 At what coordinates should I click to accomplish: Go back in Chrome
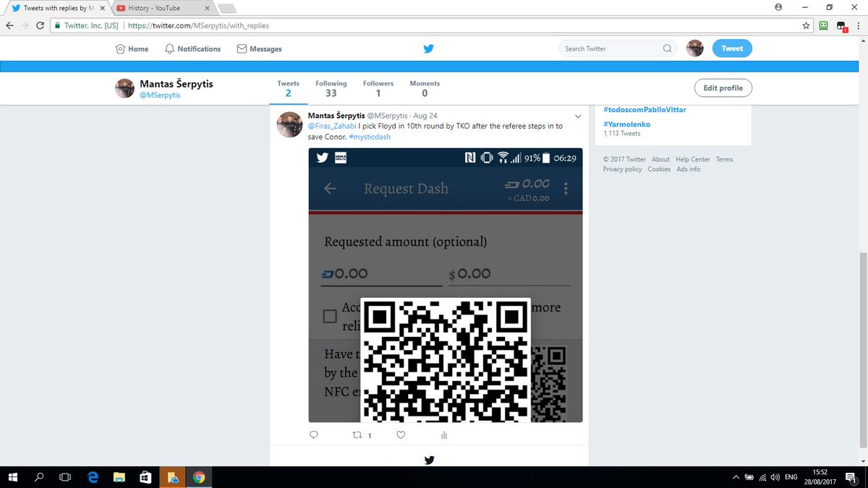point(9,25)
